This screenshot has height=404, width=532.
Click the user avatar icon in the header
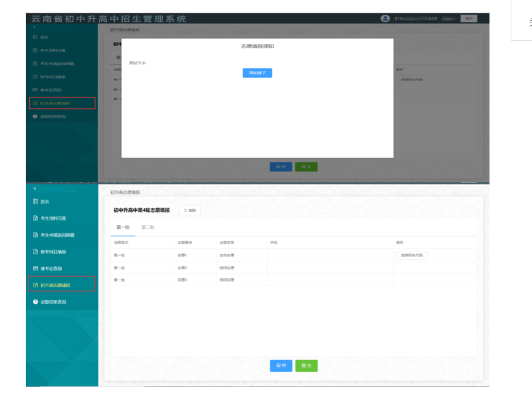[x=385, y=19]
